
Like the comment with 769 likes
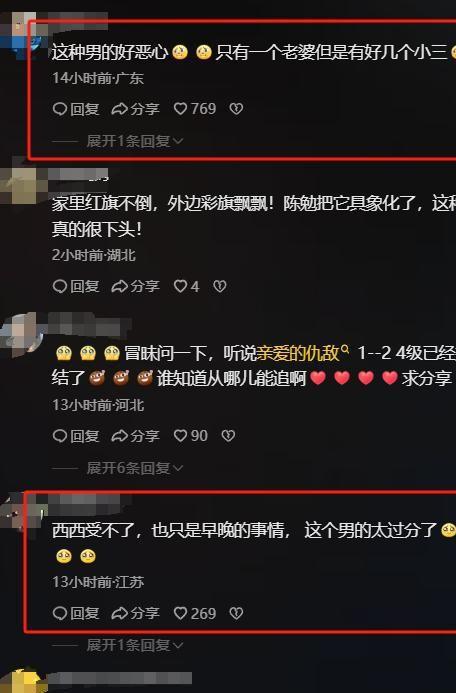(x=194, y=109)
